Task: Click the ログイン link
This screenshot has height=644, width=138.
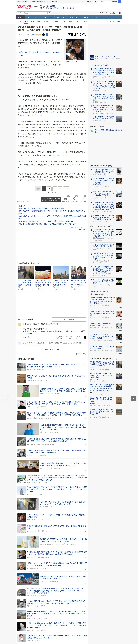Action: [x=42, y=8]
